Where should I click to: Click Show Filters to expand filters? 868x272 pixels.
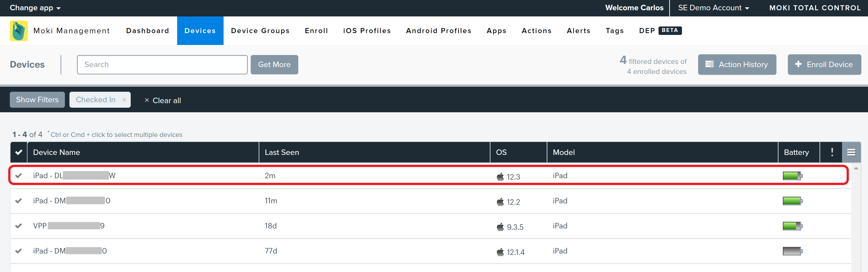[37, 99]
